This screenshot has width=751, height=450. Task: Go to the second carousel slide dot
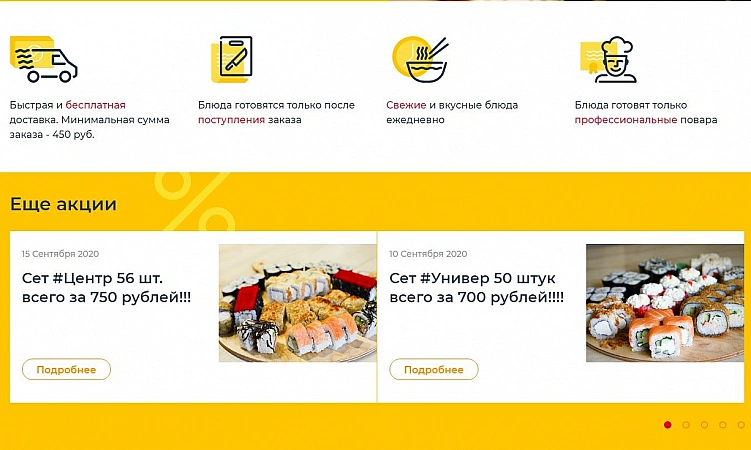686,425
